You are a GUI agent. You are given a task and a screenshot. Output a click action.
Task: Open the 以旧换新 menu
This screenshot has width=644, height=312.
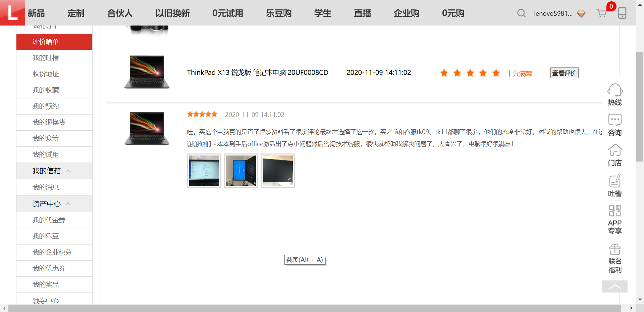(172, 13)
